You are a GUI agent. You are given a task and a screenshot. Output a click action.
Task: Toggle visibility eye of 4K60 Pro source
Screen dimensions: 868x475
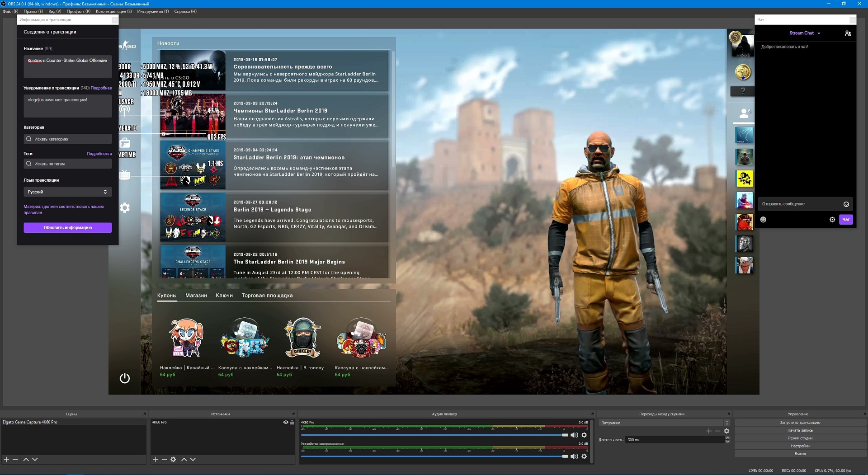(286, 422)
